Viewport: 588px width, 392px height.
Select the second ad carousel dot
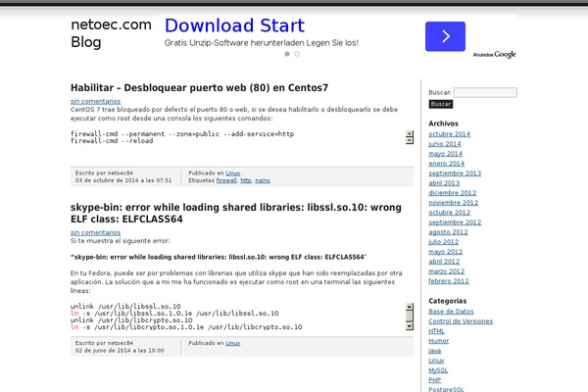click(297, 54)
